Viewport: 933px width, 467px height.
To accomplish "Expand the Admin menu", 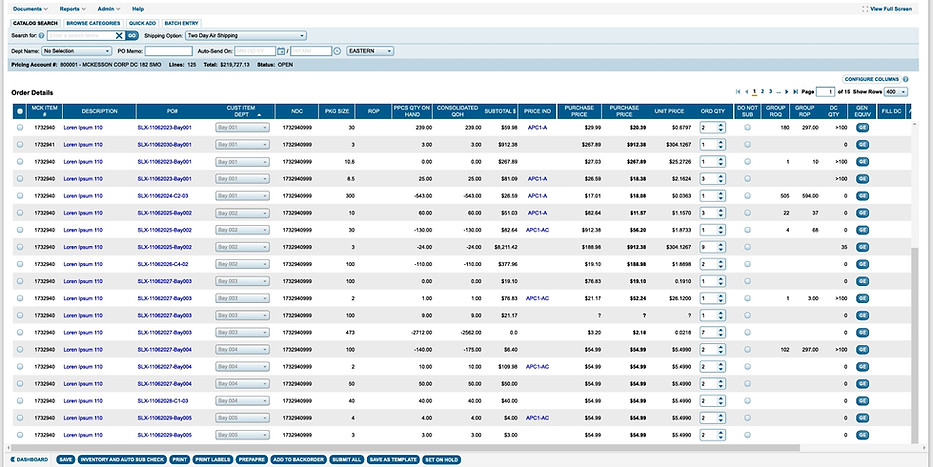I will (x=109, y=9).
